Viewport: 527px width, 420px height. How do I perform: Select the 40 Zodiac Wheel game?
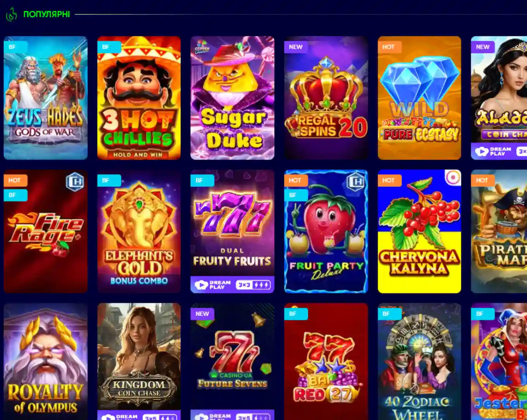click(419, 362)
